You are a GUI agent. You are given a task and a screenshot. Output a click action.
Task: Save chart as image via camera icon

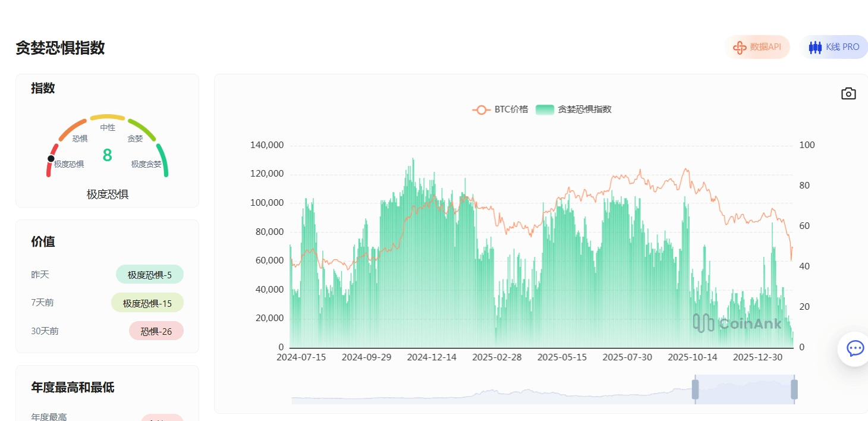pyautogui.click(x=848, y=93)
